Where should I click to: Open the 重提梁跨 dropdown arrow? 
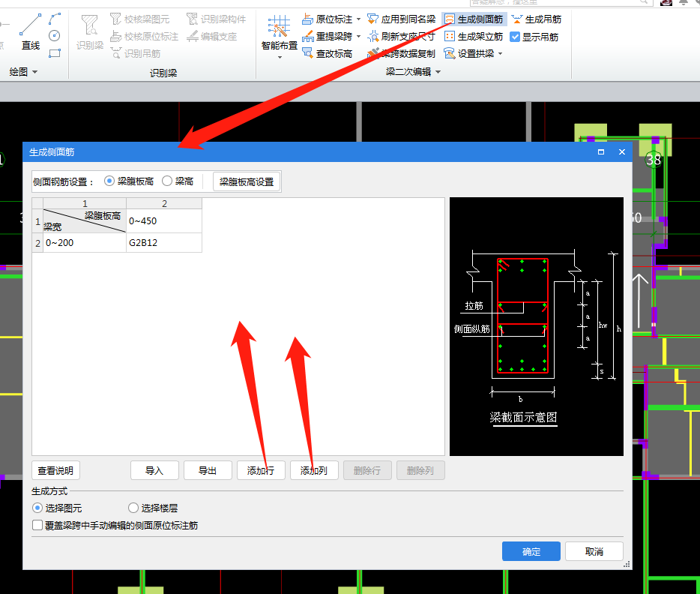[358, 36]
